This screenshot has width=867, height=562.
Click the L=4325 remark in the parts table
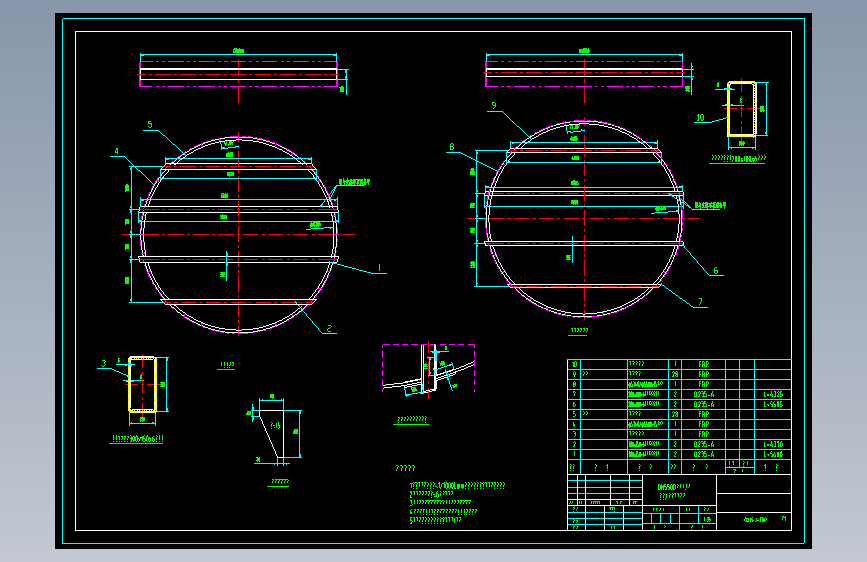pyautogui.click(x=773, y=395)
